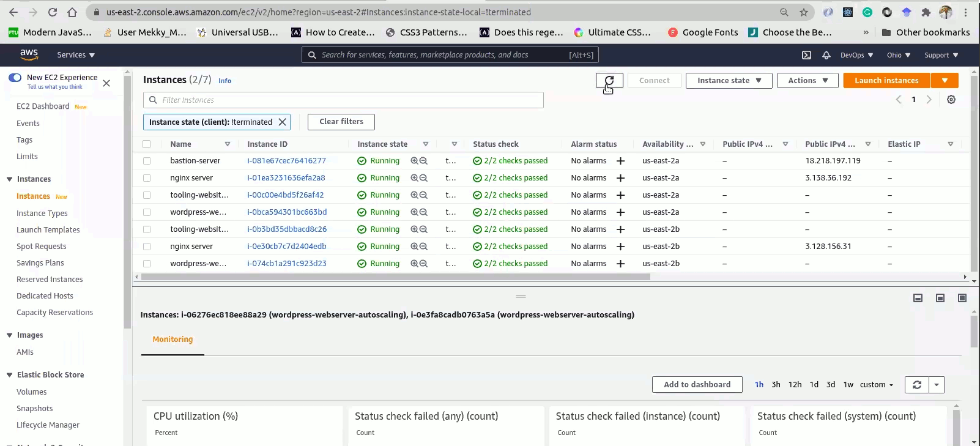
Task: Check the bastion-server row checkbox
Action: pos(147,161)
